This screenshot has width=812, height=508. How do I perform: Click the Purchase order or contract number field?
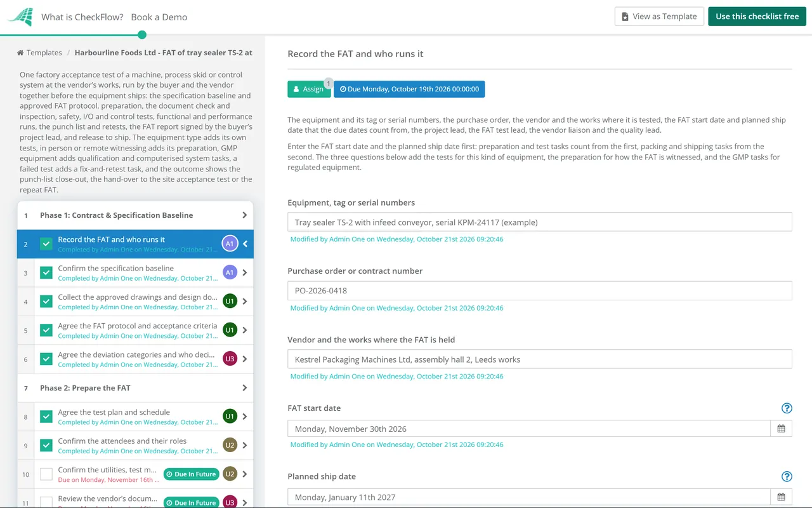click(540, 291)
